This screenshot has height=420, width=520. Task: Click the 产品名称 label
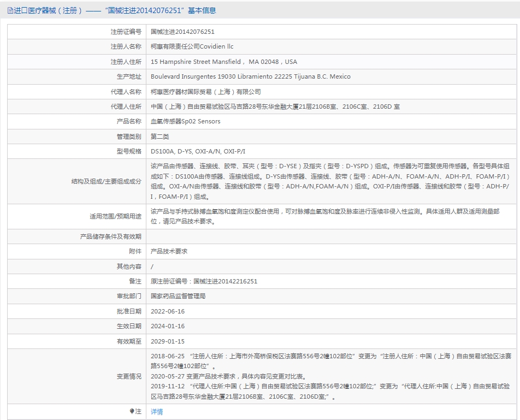point(129,121)
